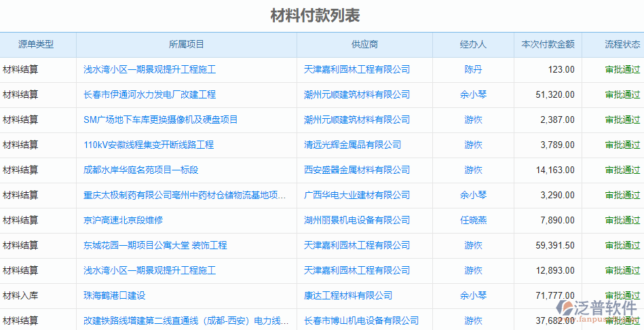
Task: Click the 本次付款金额 column header
Action: click(x=548, y=44)
